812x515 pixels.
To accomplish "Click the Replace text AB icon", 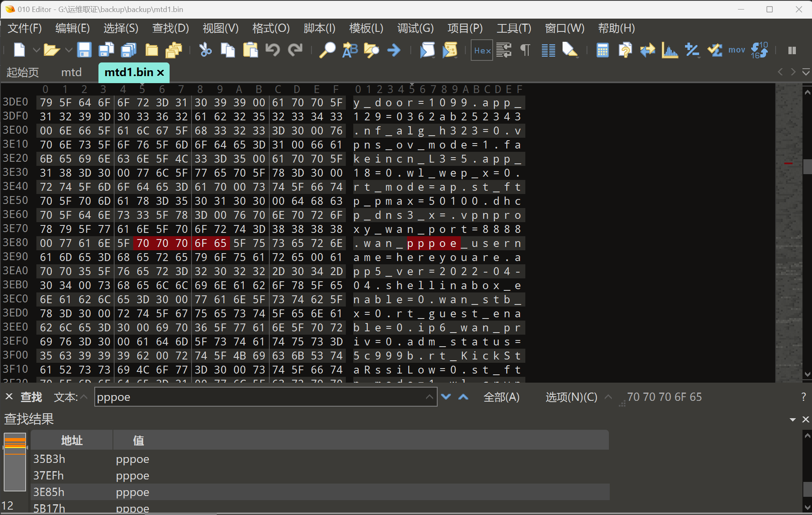I will [350, 50].
